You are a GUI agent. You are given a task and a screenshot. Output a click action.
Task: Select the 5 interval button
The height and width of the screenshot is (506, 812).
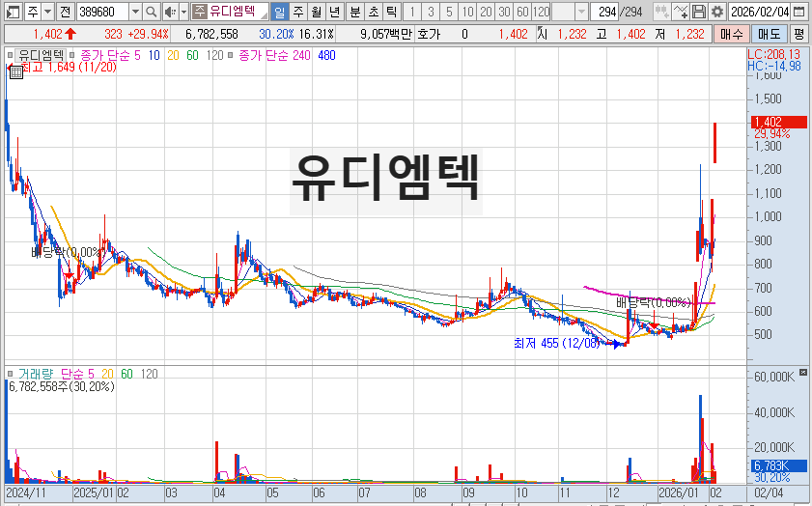[449, 12]
